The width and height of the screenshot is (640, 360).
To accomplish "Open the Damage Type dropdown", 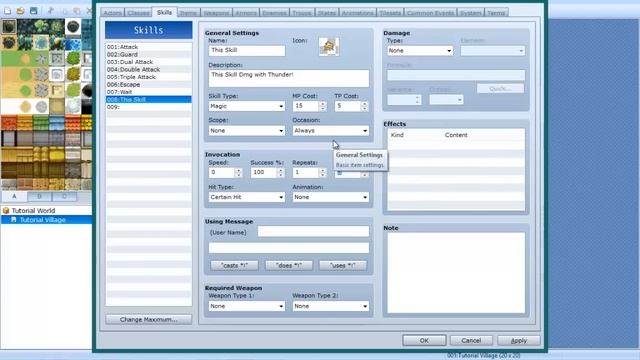I will point(420,51).
